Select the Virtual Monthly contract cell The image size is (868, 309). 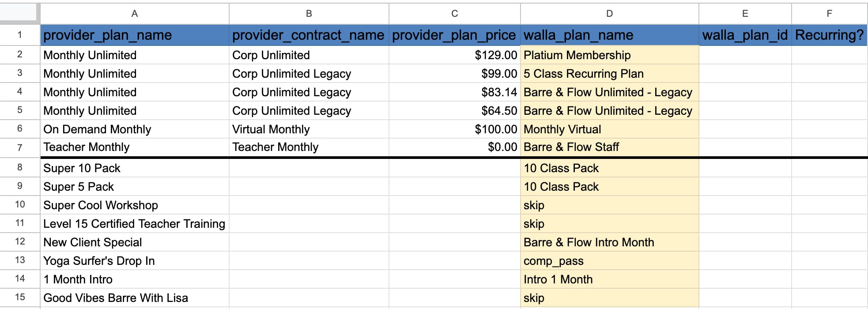click(x=309, y=129)
